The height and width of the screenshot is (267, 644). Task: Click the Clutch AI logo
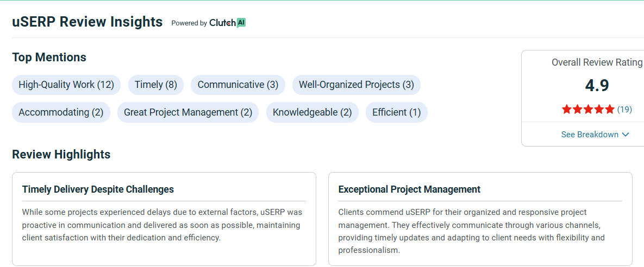(x=227, y=23)
